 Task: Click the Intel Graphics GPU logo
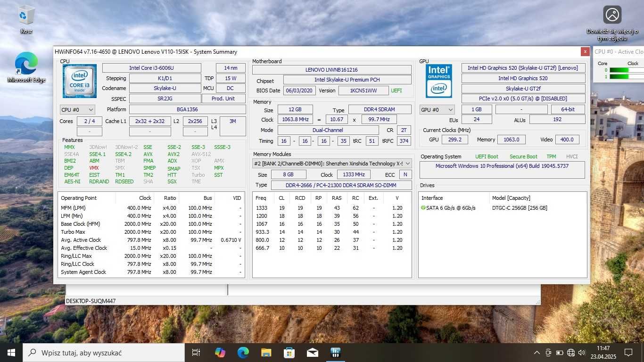pos(439,81)
